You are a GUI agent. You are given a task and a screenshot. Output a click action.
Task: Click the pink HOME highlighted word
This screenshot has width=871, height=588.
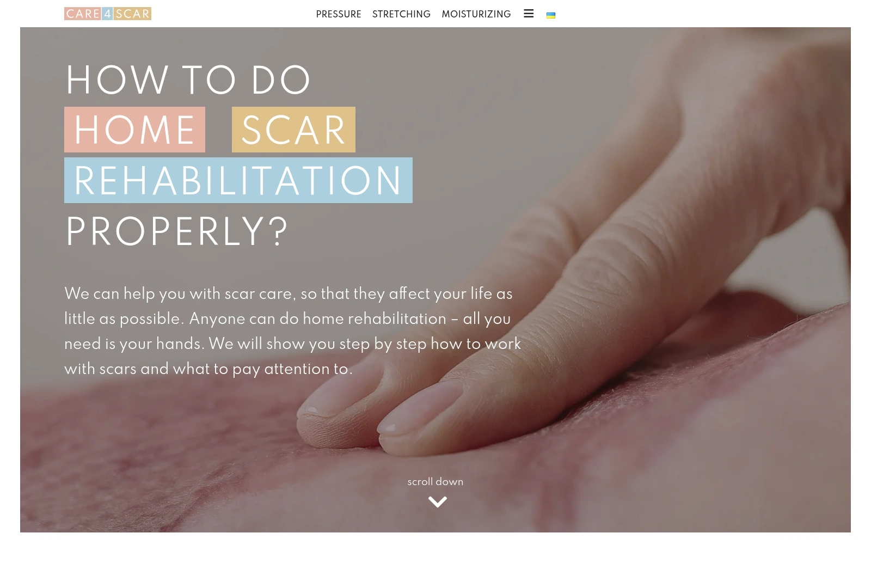point(134,130)
